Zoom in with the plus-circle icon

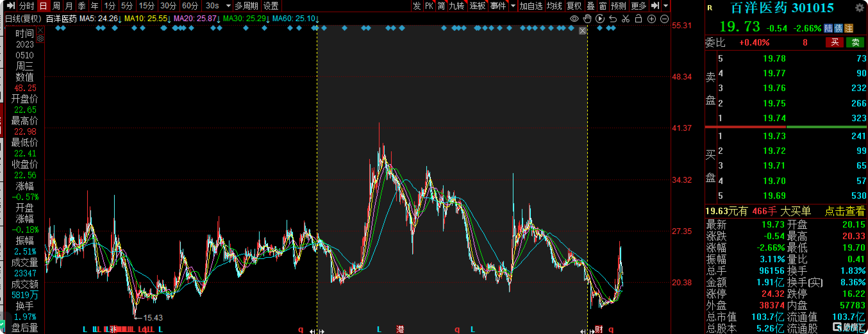(x=652, y=19)
